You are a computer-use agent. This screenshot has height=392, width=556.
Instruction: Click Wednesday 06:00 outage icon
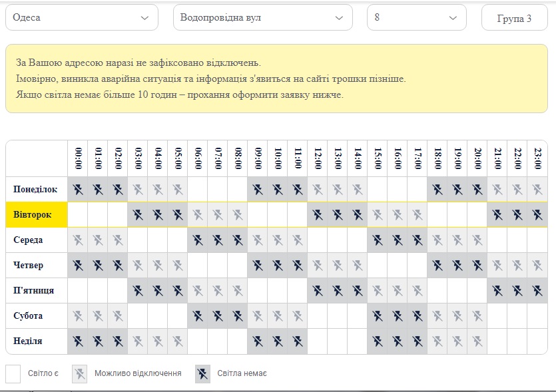coord(198,240)
